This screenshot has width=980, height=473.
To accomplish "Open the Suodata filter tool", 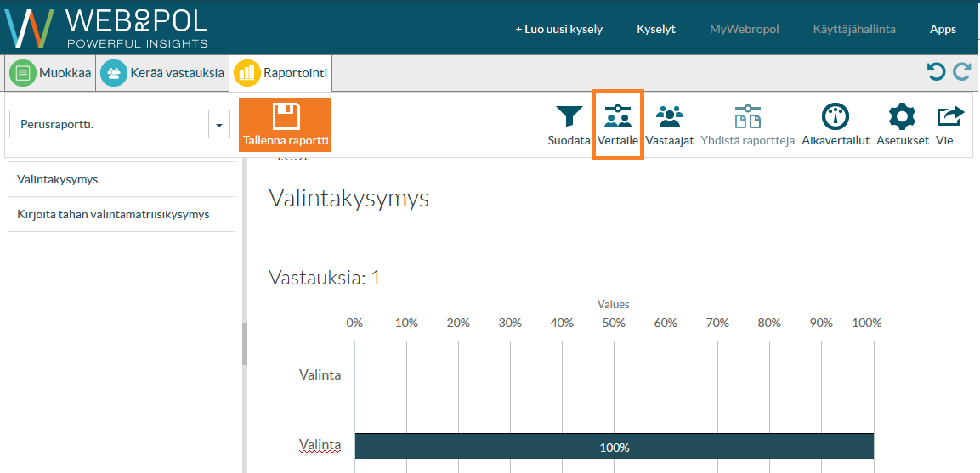I will pos(569,127).
